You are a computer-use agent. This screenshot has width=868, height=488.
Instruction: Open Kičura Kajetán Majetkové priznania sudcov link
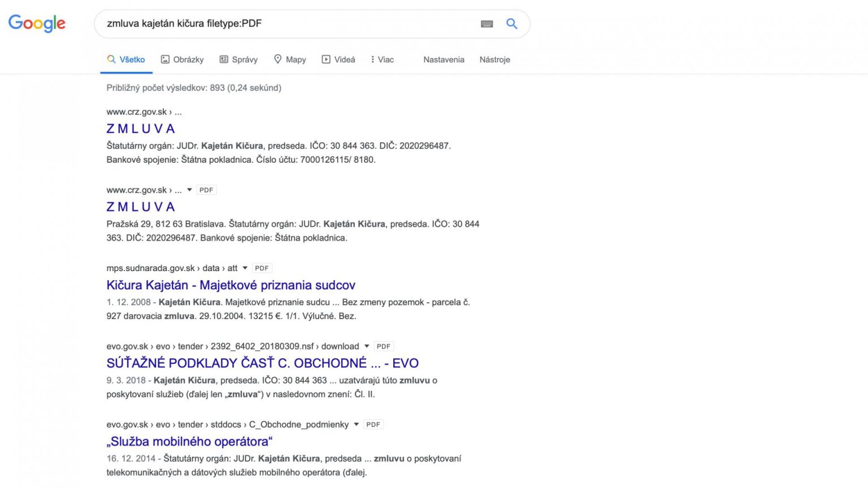pyautogui.click(x=231, y=285)
